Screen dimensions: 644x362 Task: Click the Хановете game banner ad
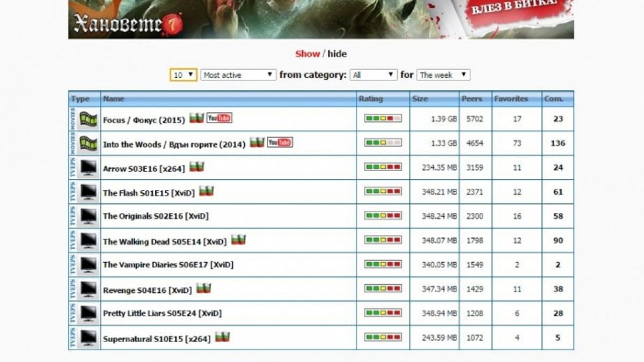pyautogui.click(x=321, y=19)
